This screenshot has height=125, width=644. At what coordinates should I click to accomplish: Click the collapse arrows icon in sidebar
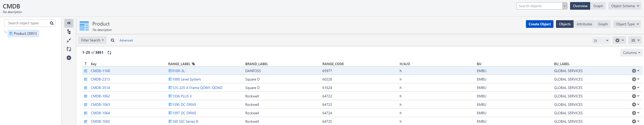pyautogui.click(x=69, y=40)
